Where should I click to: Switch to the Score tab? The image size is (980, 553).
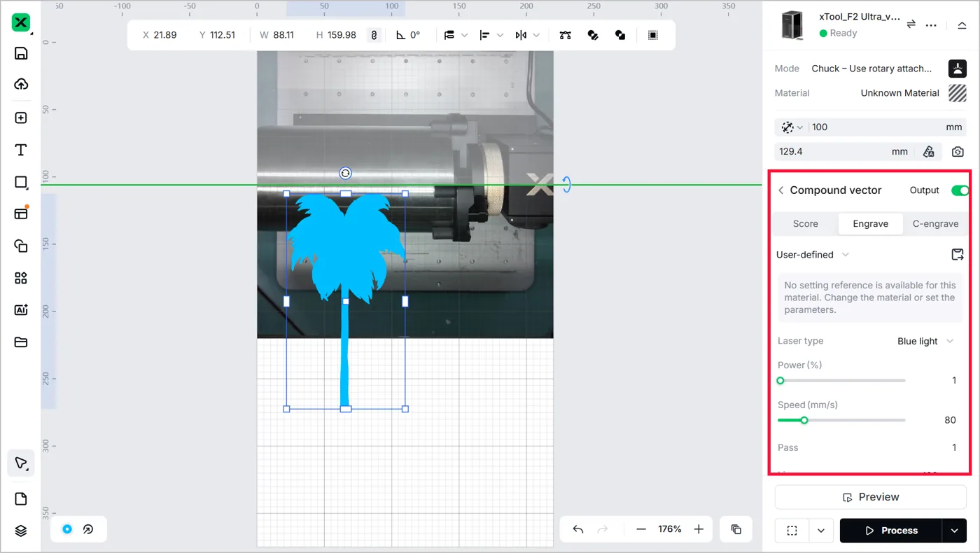pyautogui.click(x=805, y=224)
